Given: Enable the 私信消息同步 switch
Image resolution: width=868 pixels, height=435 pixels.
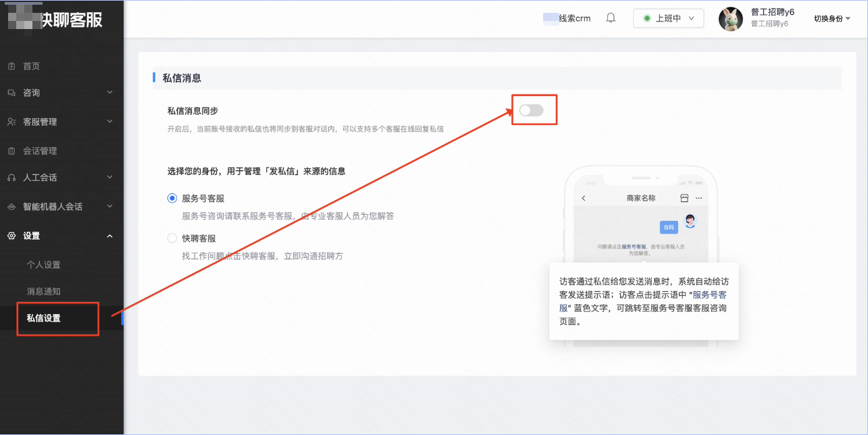Looking at the screenshot, I should 533,109.
